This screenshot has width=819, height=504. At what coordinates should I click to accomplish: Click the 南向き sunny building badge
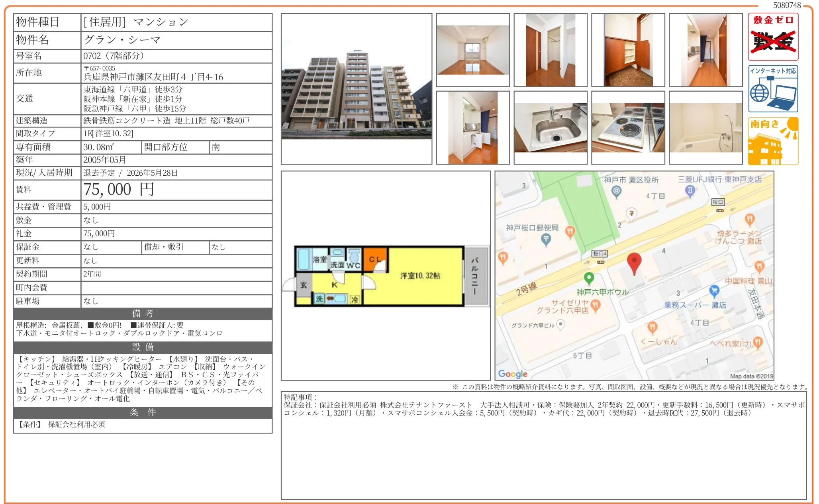[x=773, y=141]
